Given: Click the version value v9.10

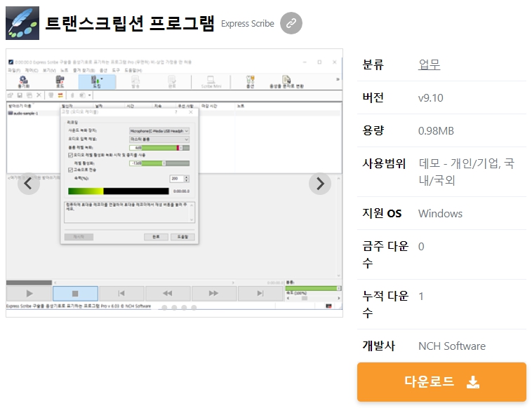Looking at the screenshot, I should 430,98.
